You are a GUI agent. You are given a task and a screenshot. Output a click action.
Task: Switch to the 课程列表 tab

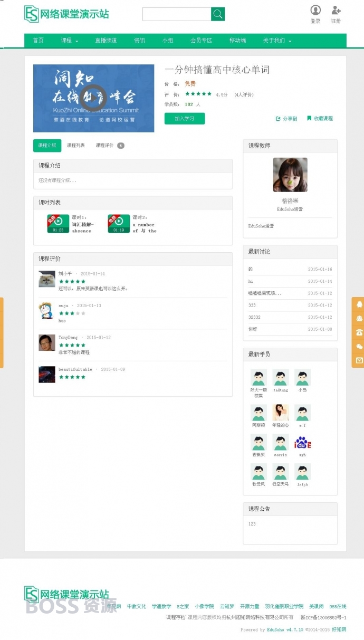76,146
